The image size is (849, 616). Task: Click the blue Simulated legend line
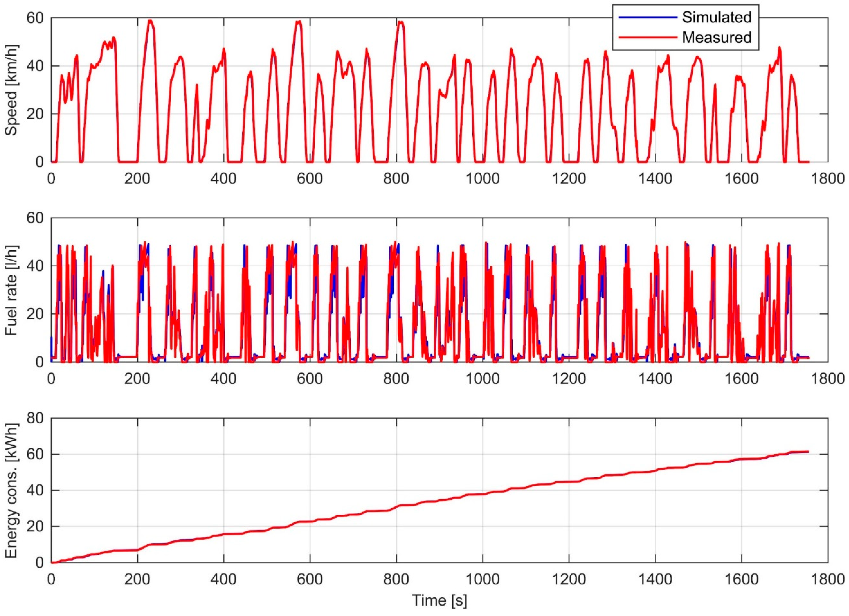[x=648, y=17]
